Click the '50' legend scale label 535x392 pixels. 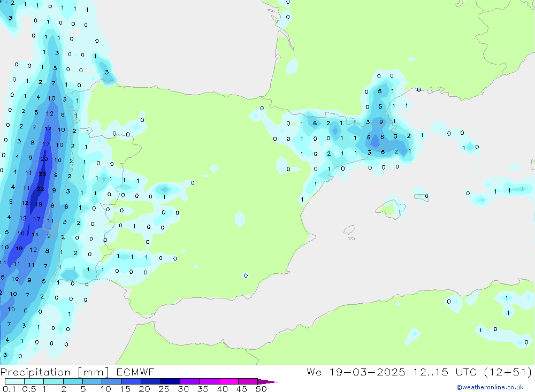(261, 389)
